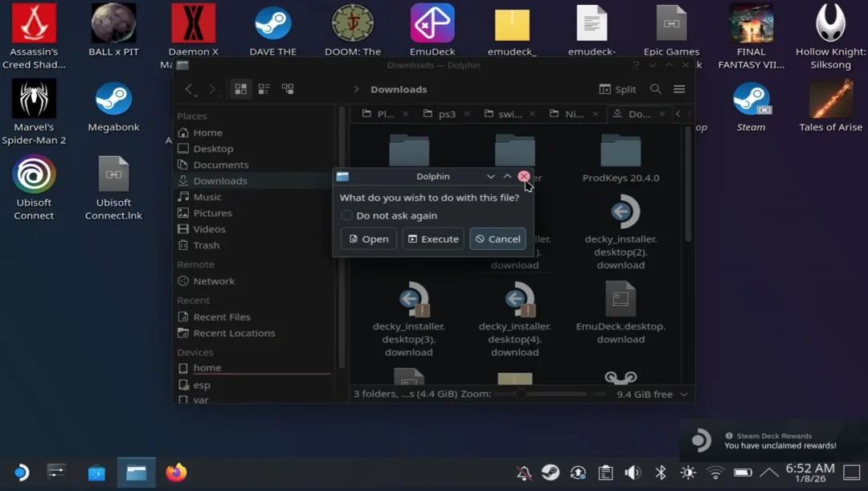Open Ubisoft Connect desktop icon
The image size is (868, 491).
34,188
